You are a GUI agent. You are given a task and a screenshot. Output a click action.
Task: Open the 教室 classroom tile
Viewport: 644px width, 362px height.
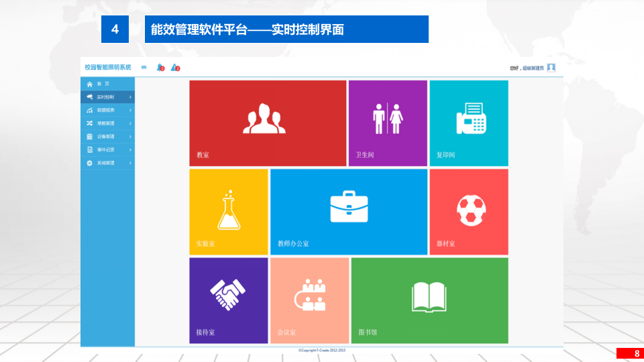pyautogui.click(x=268, y=123)
